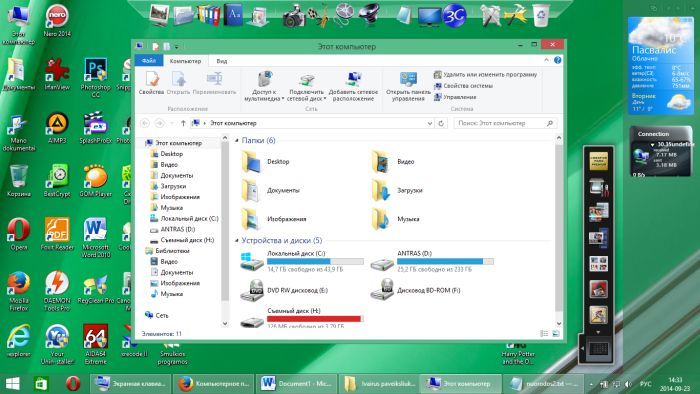Collapse the ribbon with chevron arrow

pyautogui.click(x=546, y=60)
